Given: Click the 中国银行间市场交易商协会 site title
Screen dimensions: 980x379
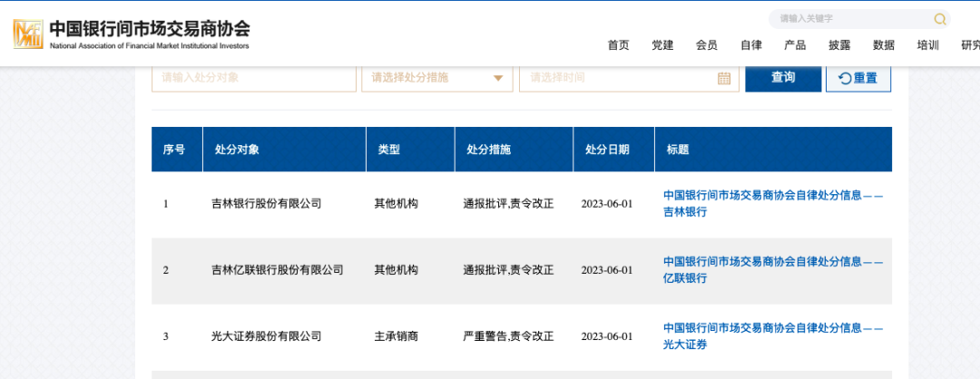Looking at the screenshot, I should coord(150,29).
